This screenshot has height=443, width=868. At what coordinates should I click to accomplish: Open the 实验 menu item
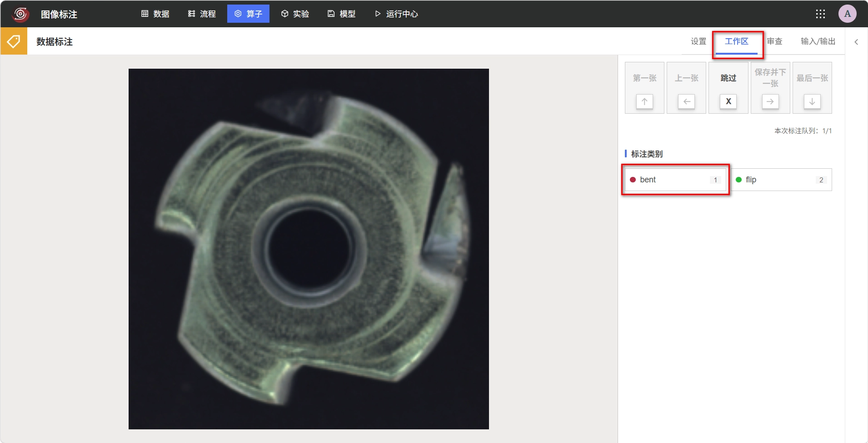point(295,14)
